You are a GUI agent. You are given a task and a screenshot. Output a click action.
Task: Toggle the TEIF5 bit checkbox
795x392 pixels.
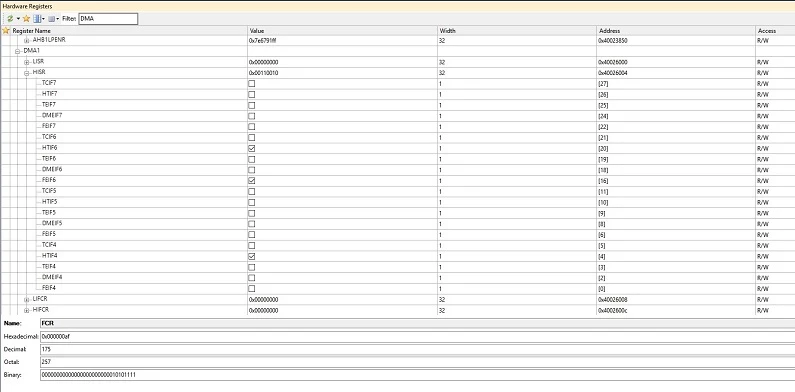coord(251,213)
